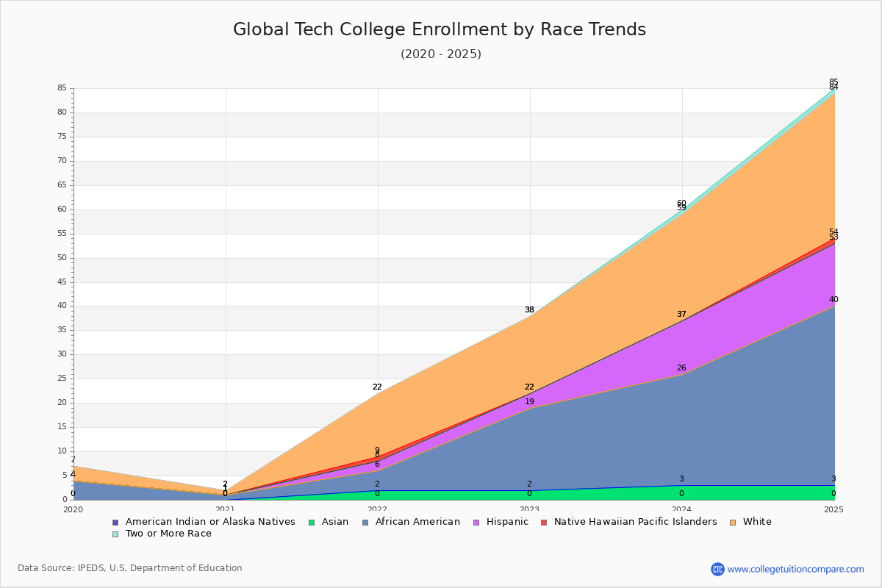This screenshot has height=588, width=882.
Task: Click the chart title Global Tech College Enrollment
Action: tap(440, 29)
